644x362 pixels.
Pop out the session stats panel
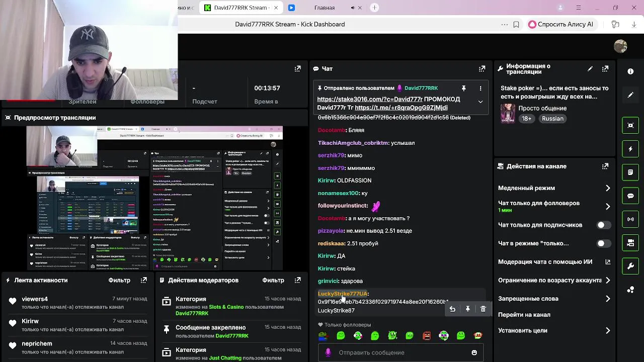coord(298,68)
